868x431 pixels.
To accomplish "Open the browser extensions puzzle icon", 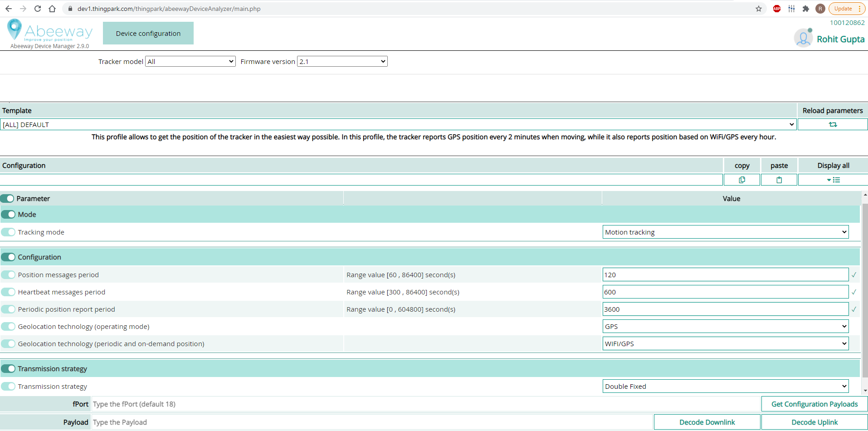I will (806, 9).
